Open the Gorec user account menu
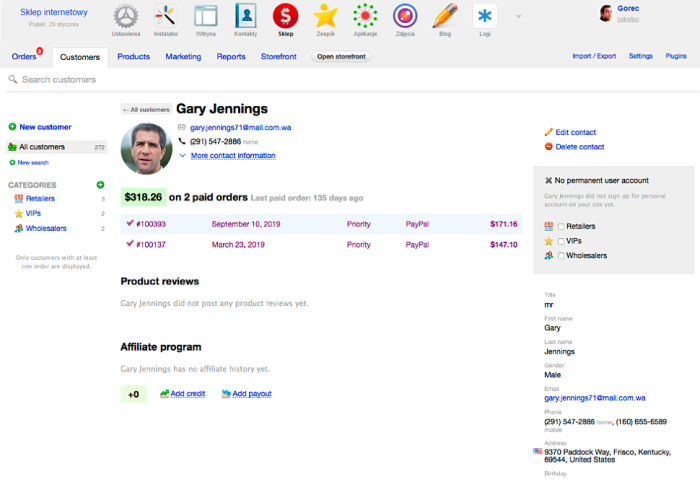 pyautogui.click(x=629, y=8)
